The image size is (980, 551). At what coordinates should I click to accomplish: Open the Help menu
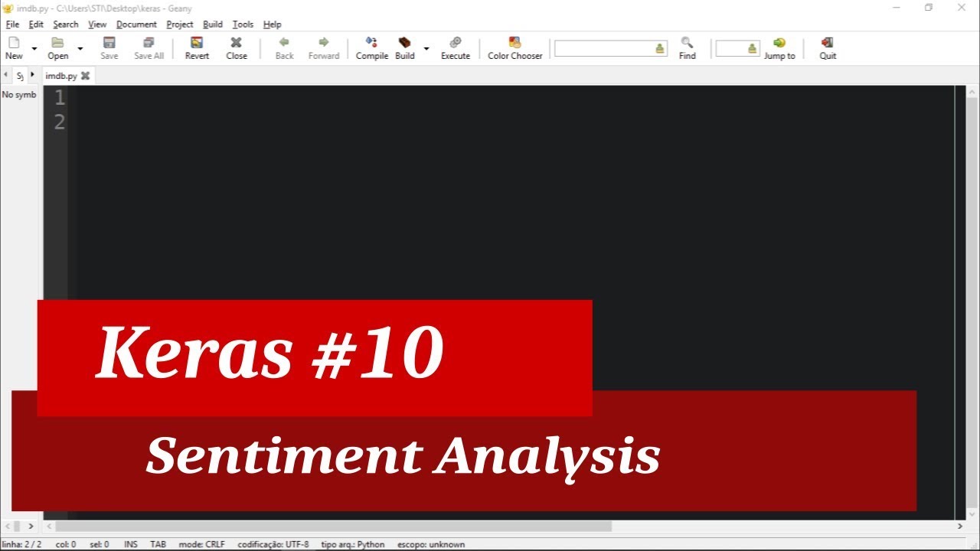tap(272, 24)
